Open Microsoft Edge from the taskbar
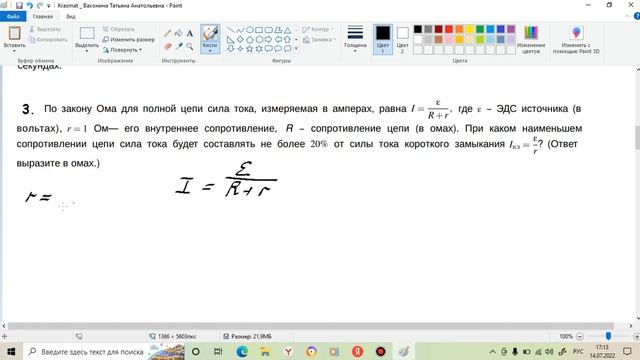 [x=242, y=351]
